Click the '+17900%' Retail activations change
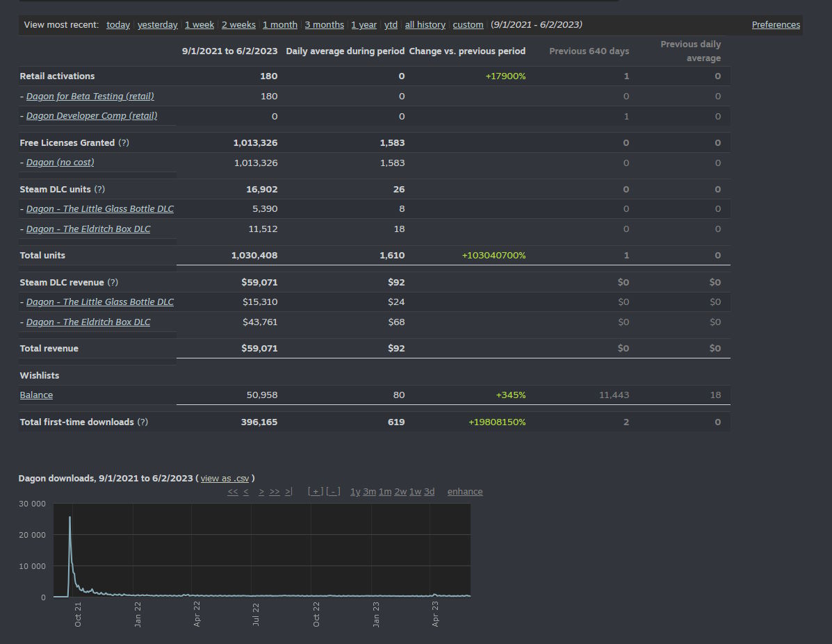This screenshot has width=832, height=644. 505,76
